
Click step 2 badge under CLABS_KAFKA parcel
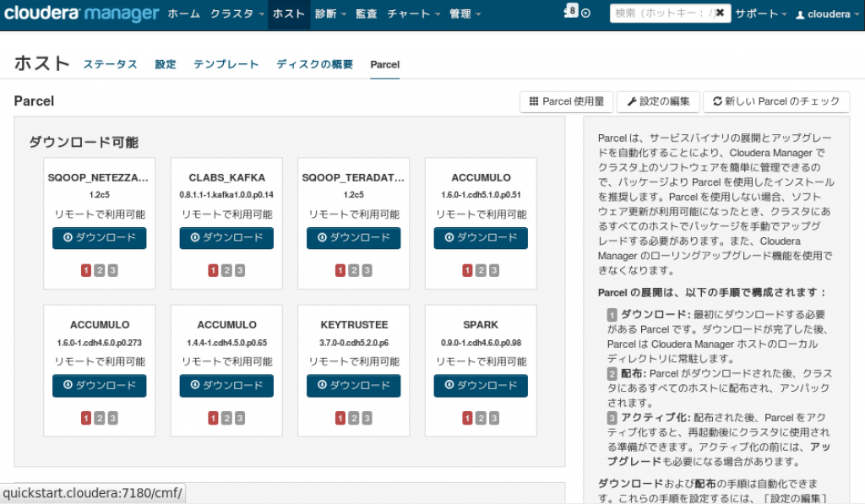coord(226,270)
